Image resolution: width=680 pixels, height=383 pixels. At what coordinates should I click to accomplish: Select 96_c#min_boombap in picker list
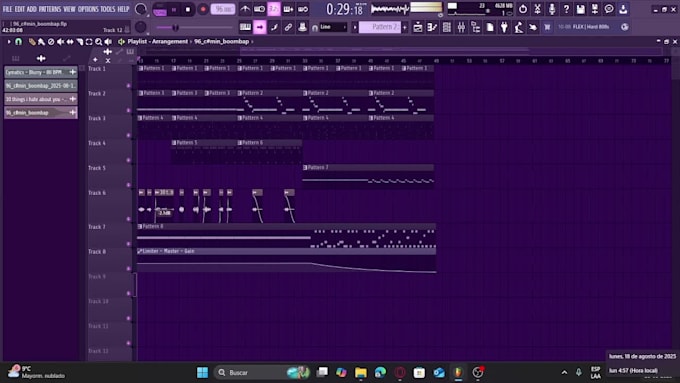pos(41,113)
